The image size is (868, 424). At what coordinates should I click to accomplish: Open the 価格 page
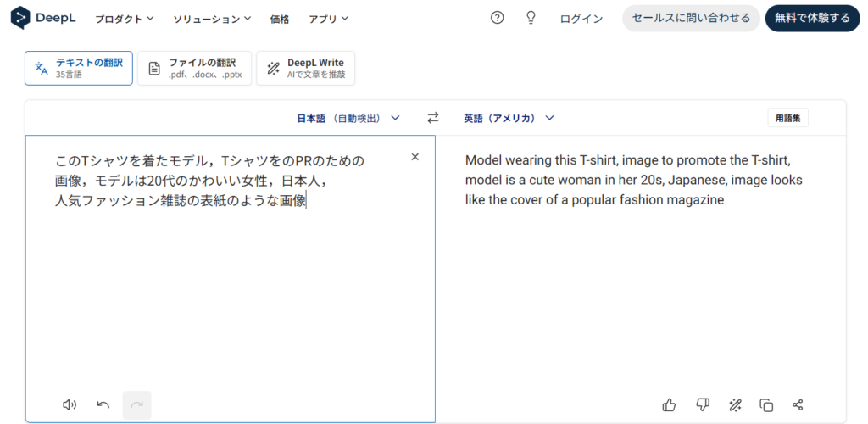[x=280, y=19]
